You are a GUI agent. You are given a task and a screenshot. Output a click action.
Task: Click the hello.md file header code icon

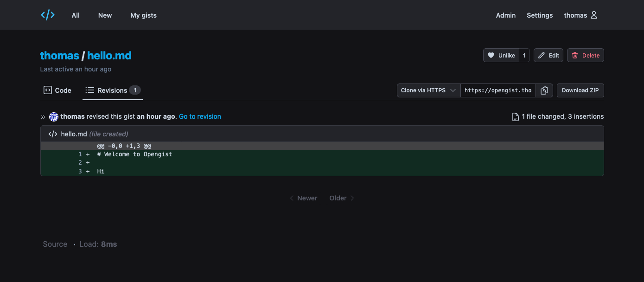click(x=53, y=134)
